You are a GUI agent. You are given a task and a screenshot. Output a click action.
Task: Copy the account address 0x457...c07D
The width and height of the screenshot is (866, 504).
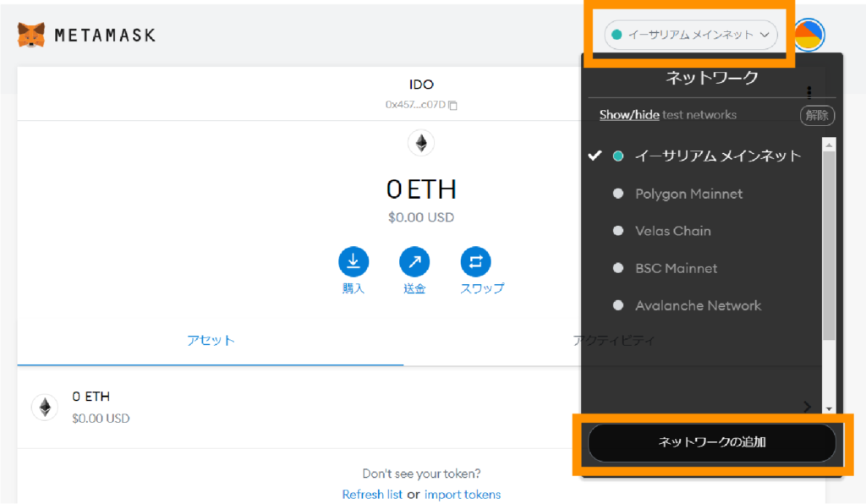(x=453, y=105)
